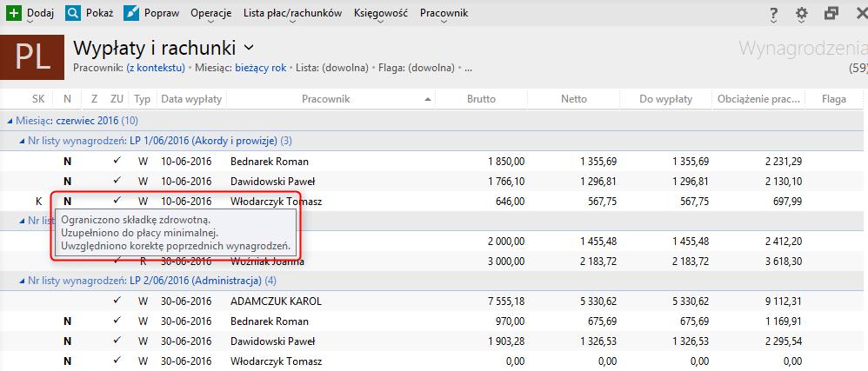This screenshot has width=868, height=371.
Task: Click the ellipsis for more filters
Action: pos(468,69)
